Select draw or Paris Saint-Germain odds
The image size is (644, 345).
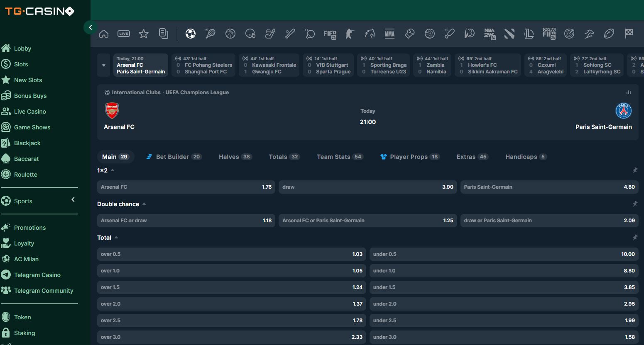tap(549, 221)
